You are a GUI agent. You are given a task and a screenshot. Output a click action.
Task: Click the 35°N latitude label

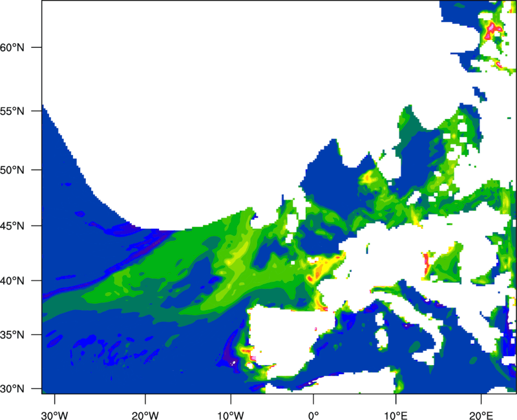pos(12,335)
